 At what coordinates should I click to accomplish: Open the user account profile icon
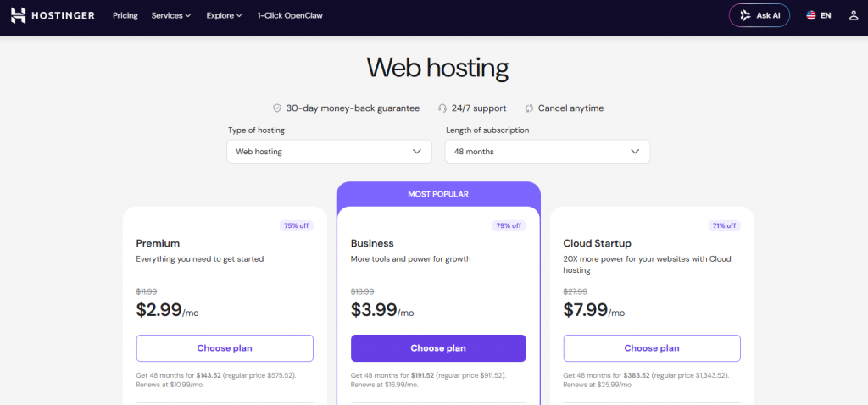[x=853, y=15]
